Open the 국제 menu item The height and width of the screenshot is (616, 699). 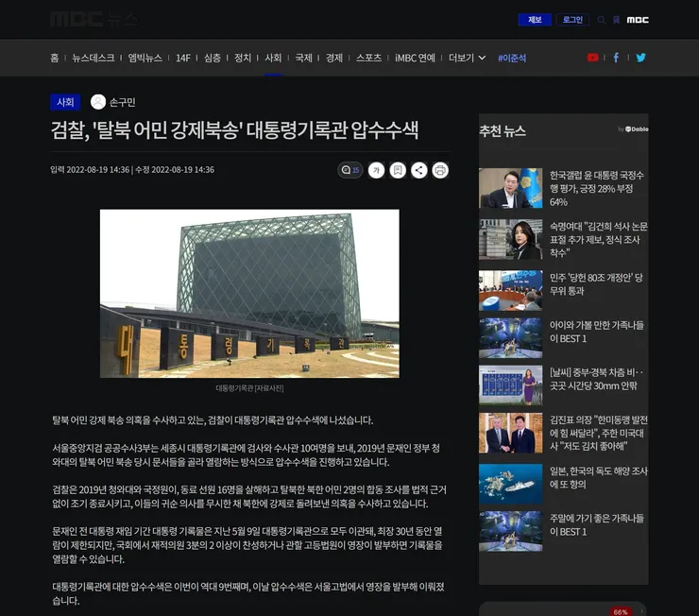point(303,58)
